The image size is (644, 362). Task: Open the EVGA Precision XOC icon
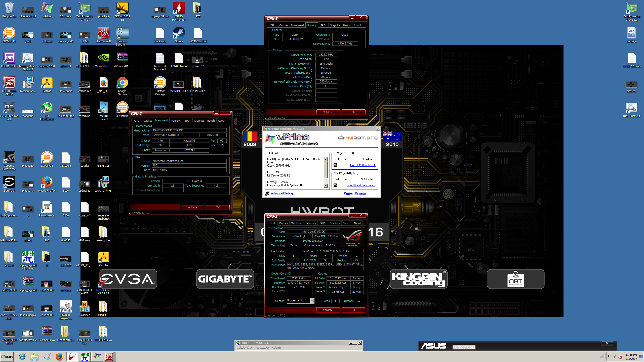pyautogui.click(x=9, y=111)
